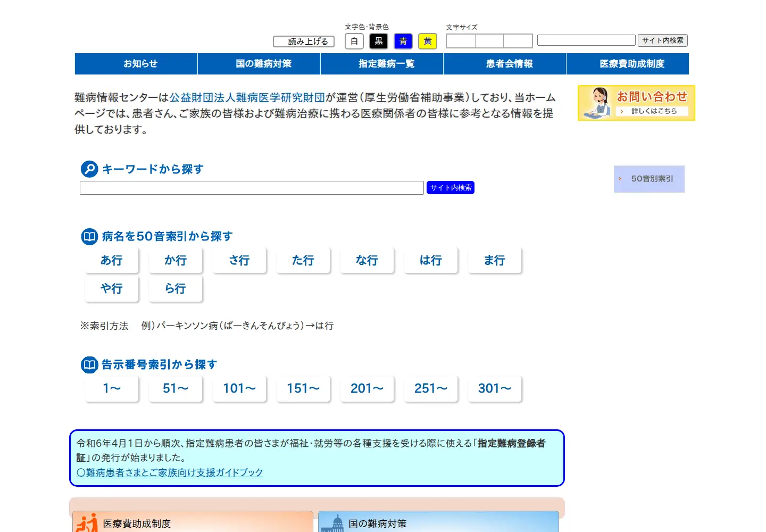The image size is (766, 532).
Task: Click the 読み上げる read-aloud button
Action: tap(304, 41)
